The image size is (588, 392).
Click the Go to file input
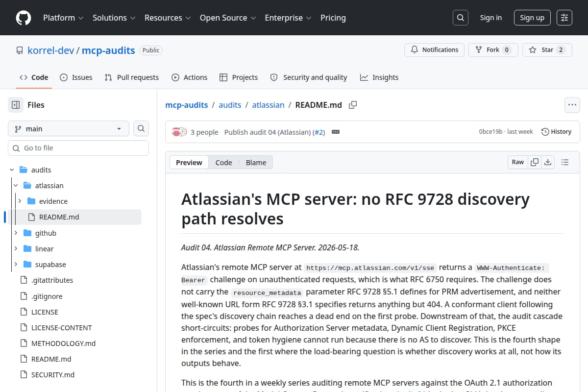pyautogui.click(x=78, y=148)
